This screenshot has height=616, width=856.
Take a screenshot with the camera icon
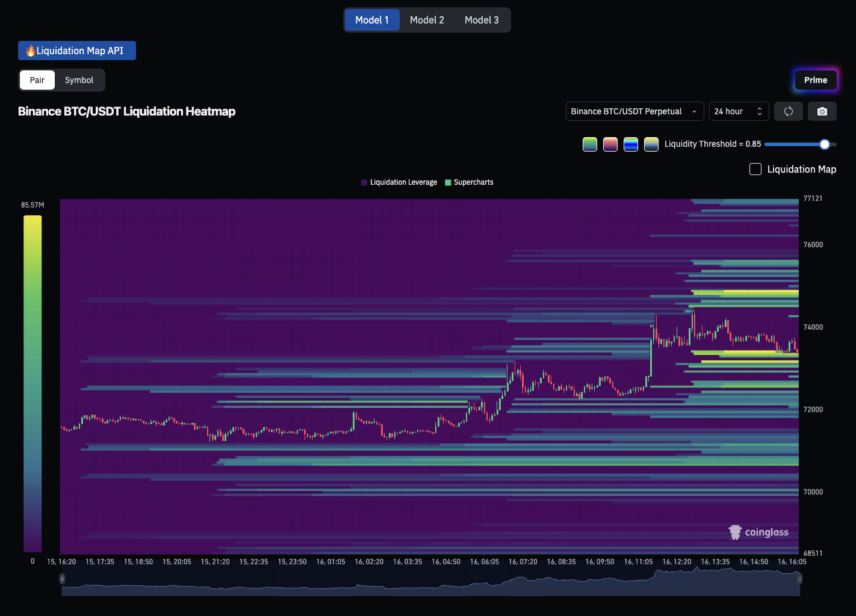click(x=822, y=111)
